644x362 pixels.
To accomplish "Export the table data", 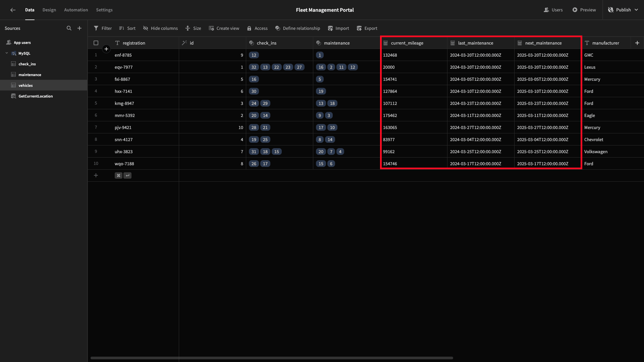I will [x=367, y=28].
